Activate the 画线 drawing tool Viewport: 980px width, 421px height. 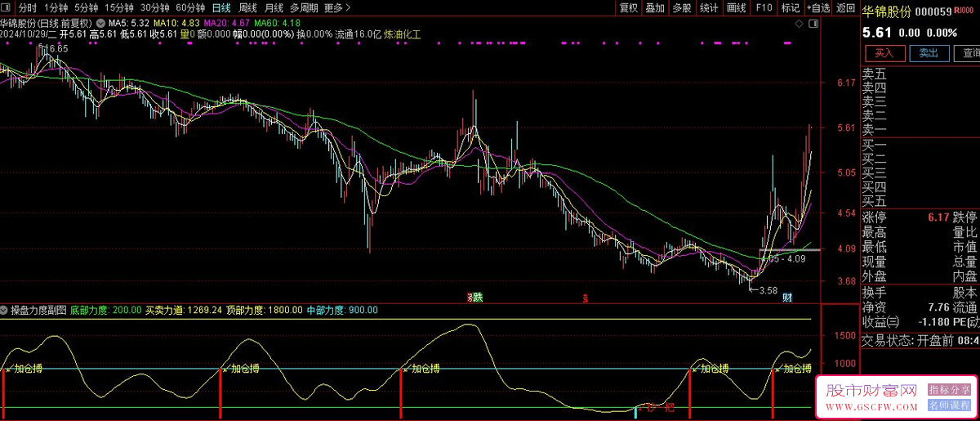pyautogui.click(x=736, y=7)
